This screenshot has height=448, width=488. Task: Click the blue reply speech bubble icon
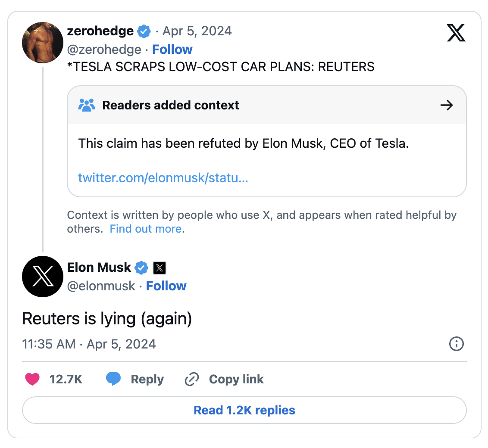pyautogui.click(x=113, y=379)
